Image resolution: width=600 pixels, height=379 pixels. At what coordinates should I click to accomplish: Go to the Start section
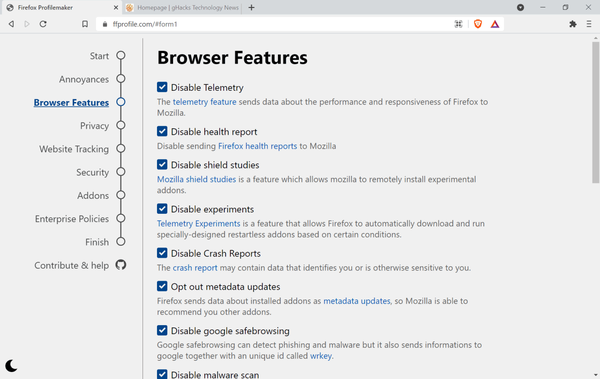click(99, 56)
